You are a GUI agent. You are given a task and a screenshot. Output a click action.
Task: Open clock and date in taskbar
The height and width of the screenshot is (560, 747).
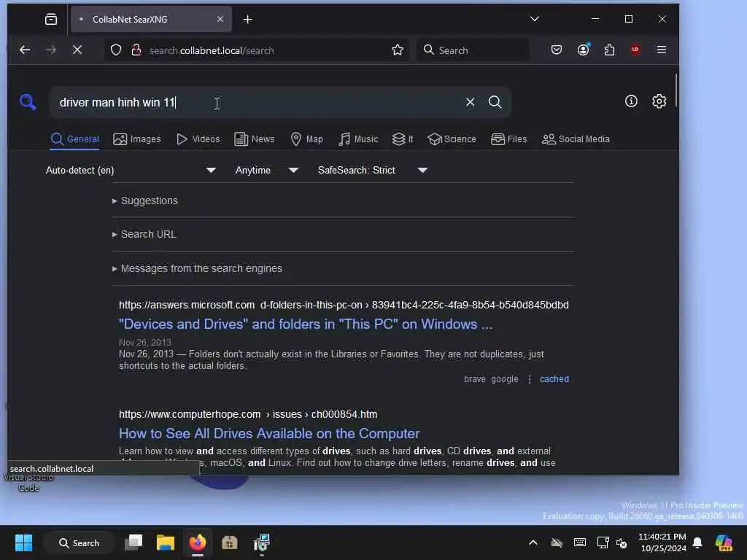point(662,542)
